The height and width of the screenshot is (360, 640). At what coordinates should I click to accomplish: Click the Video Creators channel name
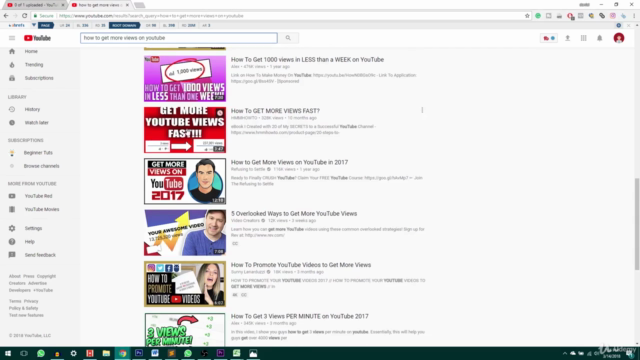tap(245, 221)
